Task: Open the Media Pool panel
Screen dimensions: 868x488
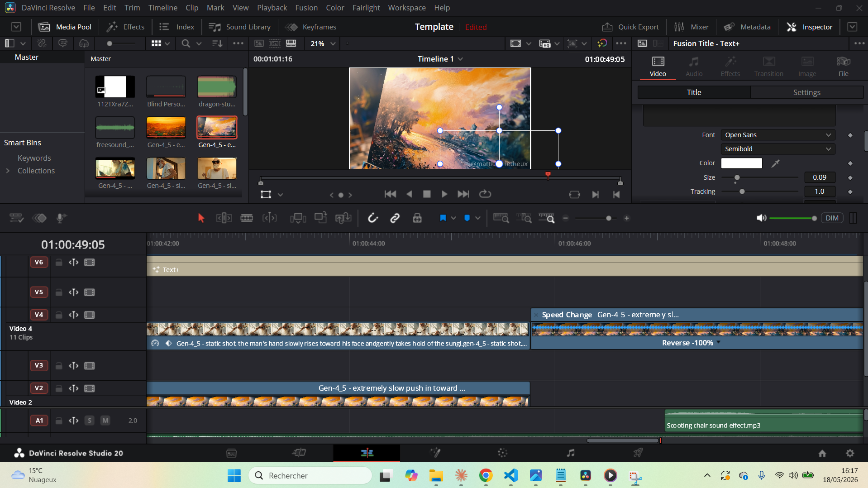Action: tap(65, 27)
